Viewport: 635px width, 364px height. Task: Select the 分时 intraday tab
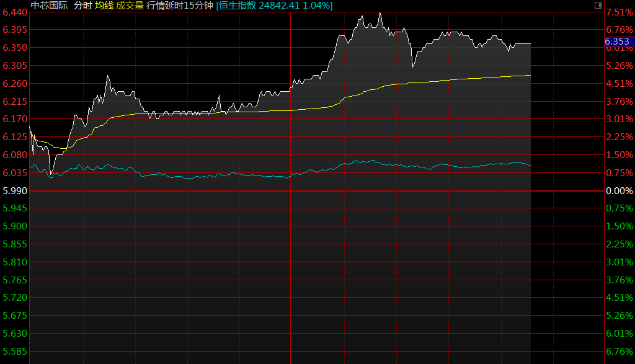(82, 6)
